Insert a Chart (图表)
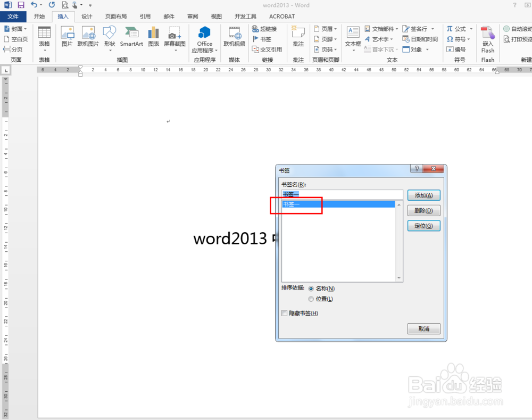The height and width of the screenshot is (420, 532). pyautogui.click(x=153, y=36)
